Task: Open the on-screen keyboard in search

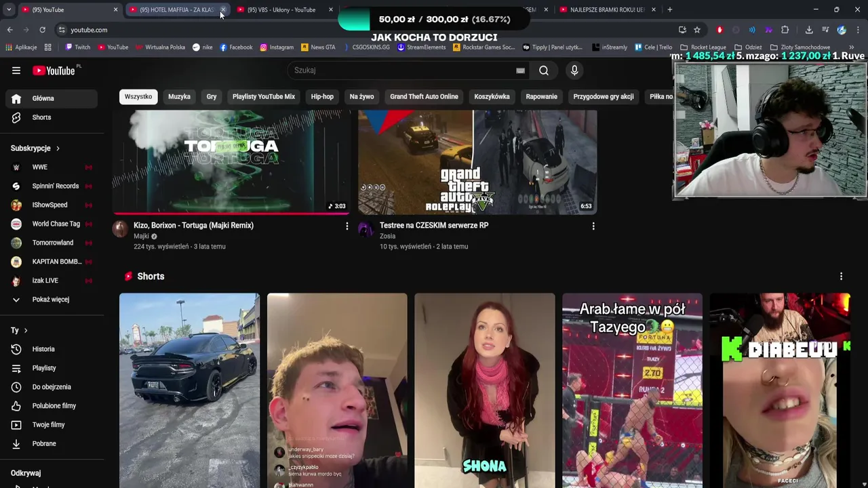Action: click(x=520, y=70)
